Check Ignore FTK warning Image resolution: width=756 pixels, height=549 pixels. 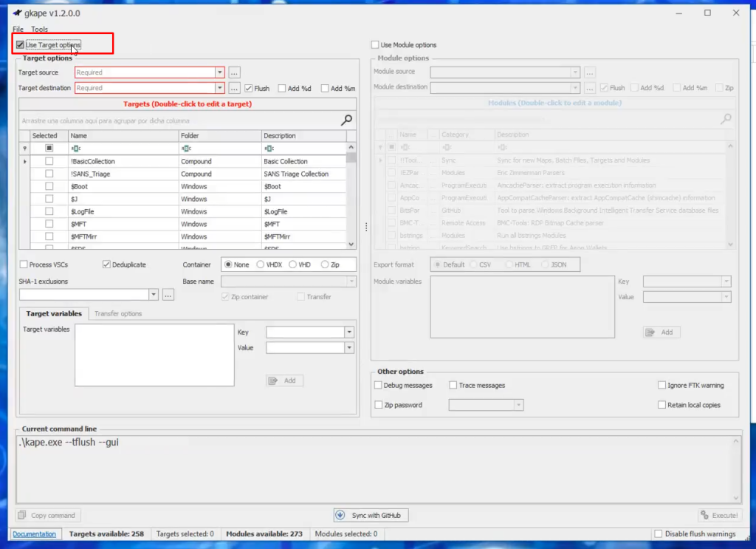(662, 386)
